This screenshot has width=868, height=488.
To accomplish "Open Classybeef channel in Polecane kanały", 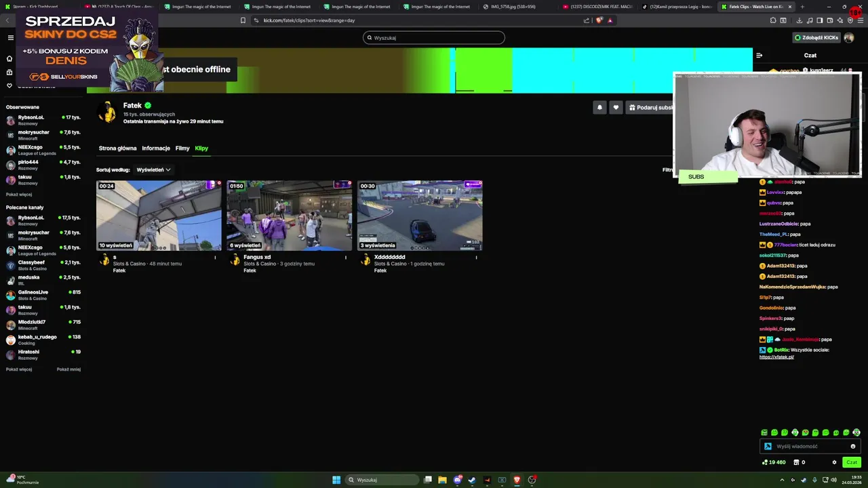I will point(43,266).
